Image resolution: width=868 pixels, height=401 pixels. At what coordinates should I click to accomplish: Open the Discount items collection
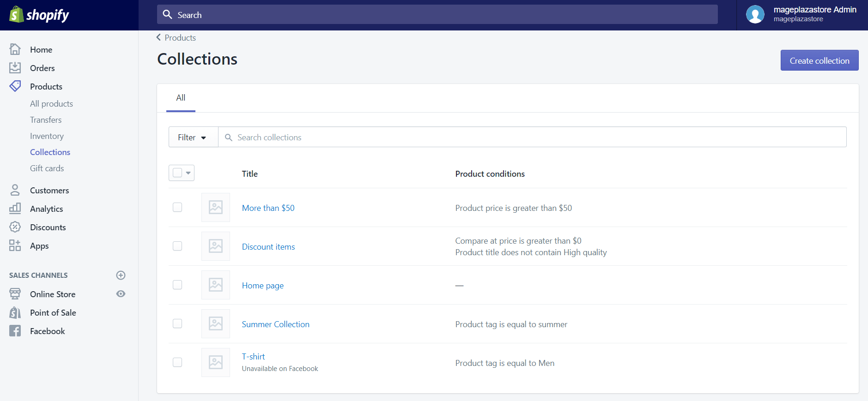268,247
